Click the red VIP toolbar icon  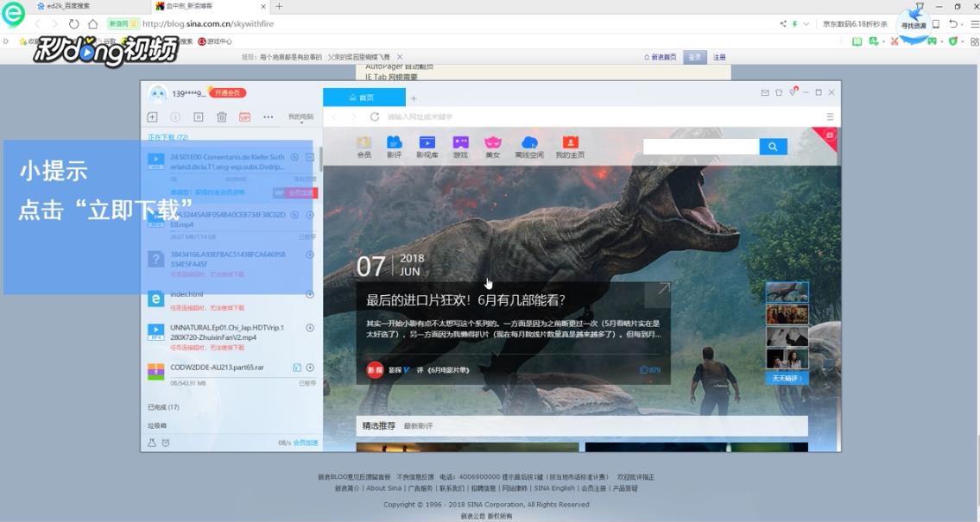[x=244, y=116]
